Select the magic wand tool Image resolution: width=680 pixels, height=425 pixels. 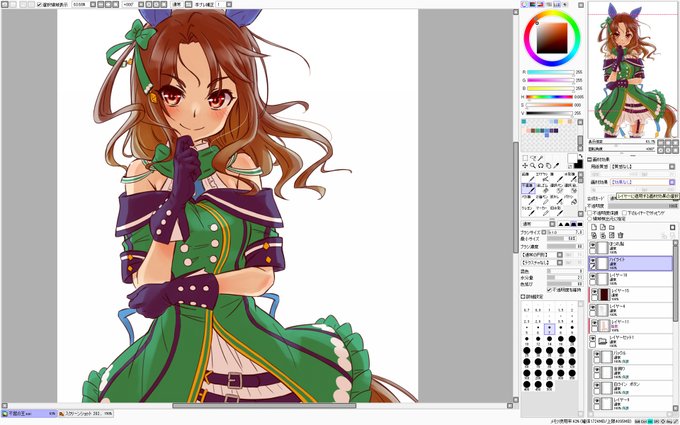point(541,158)
